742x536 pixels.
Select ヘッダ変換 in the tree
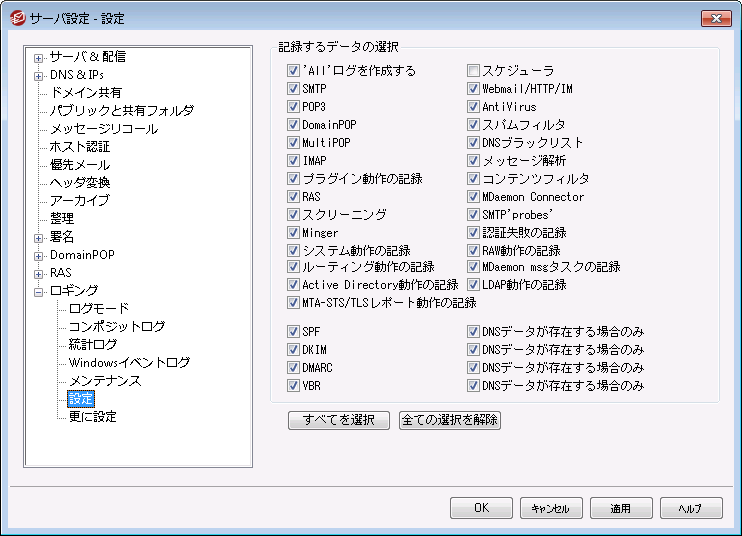pos(80,183)
